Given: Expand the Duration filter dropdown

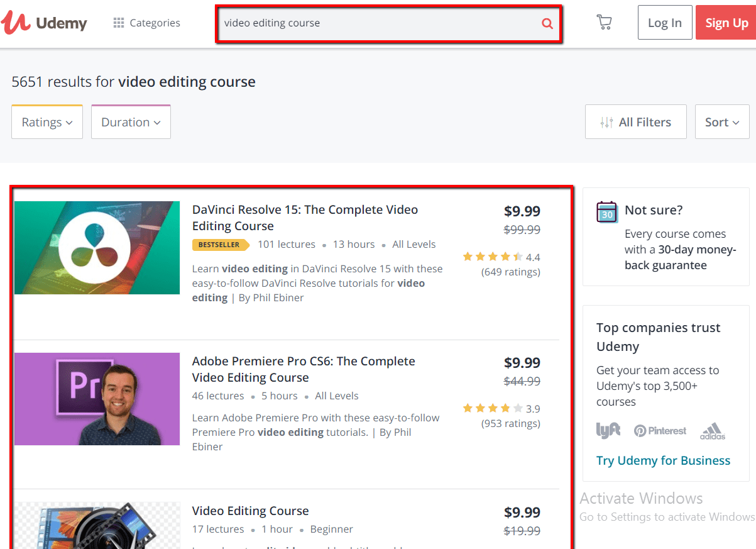Looking at the screenshot, I should [131, 122].
